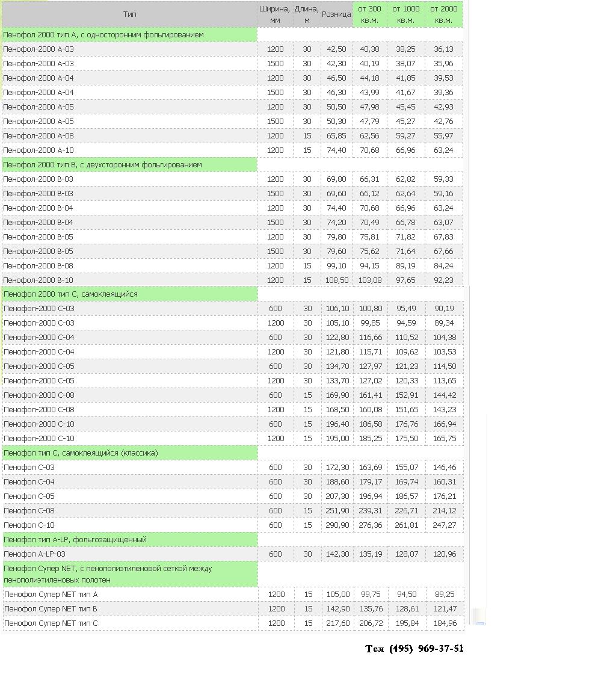Click the price cell '39,36'
The height and width of the screenshot is (674, 616).
point(444,93)
